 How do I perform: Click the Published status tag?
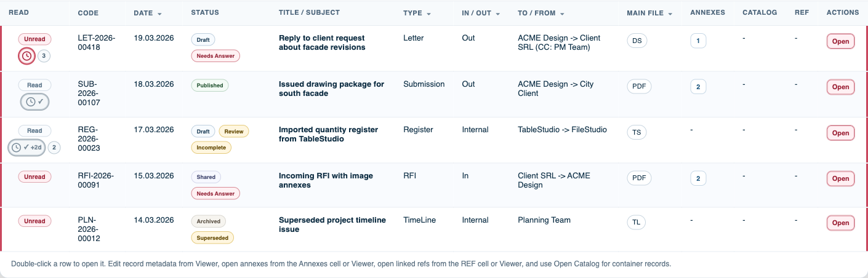click(210, 85)
